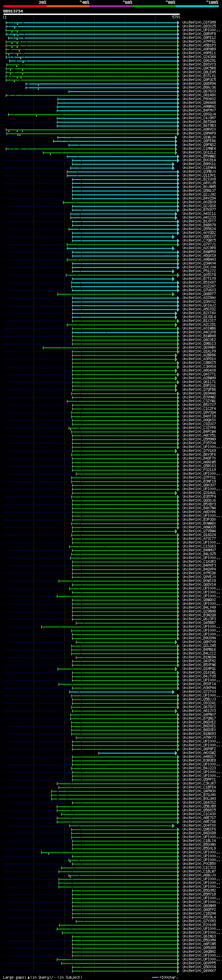This screenshot has height=980, width=222.
Task: Click the hit label UniRef100_Q7YXM3
Action: coord(199,921)
